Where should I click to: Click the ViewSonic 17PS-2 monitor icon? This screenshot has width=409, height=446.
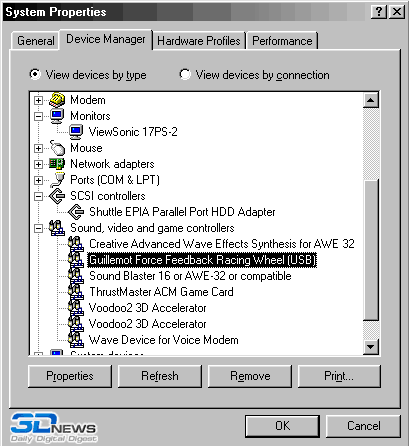click(x=76, y=132)
